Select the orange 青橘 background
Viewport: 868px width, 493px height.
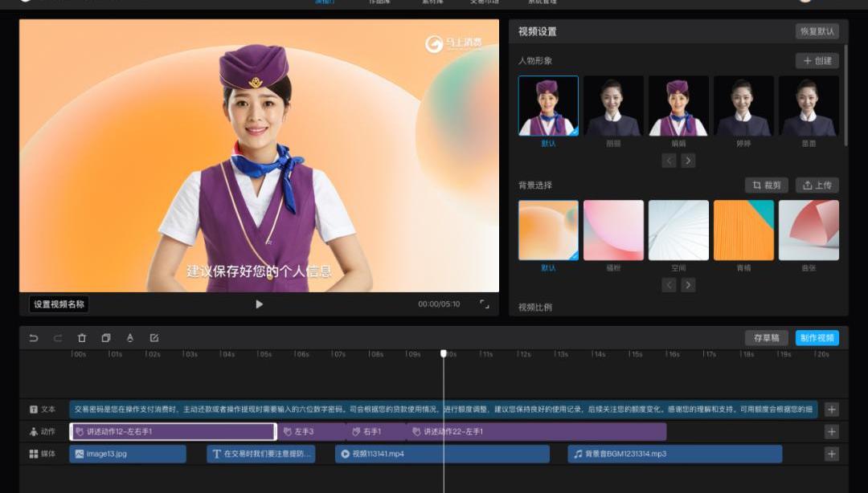743,230
